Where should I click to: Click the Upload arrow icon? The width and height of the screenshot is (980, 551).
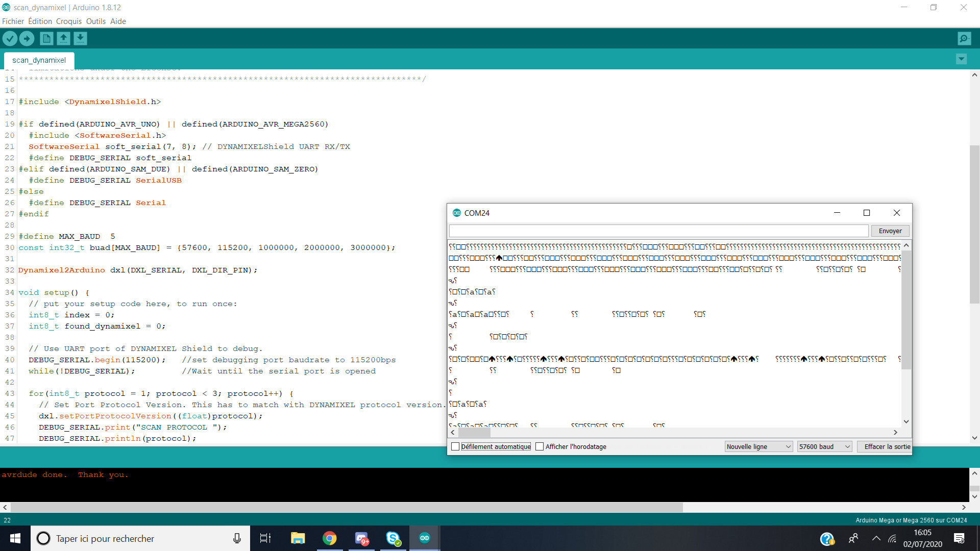tap(27, 38)
